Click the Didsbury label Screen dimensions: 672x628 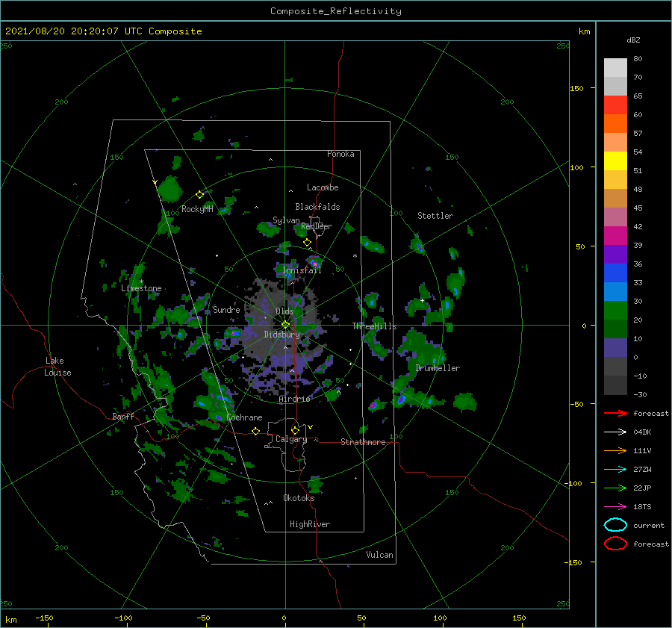[x=281, y=335]
